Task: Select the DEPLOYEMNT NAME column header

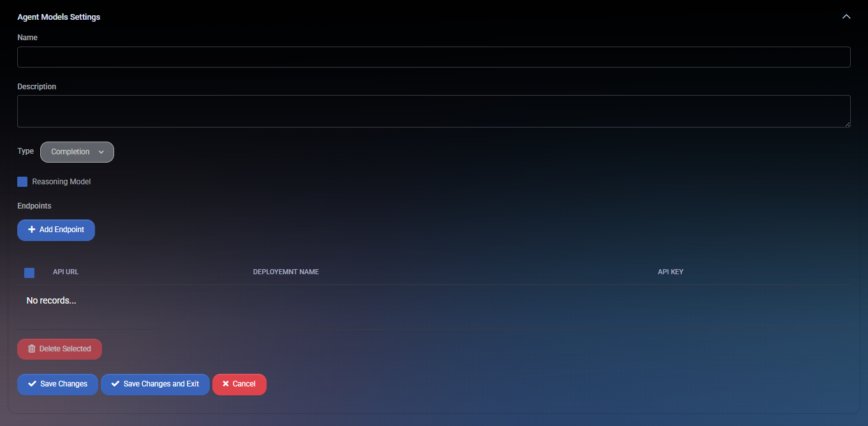Action: tap(286, 272)
